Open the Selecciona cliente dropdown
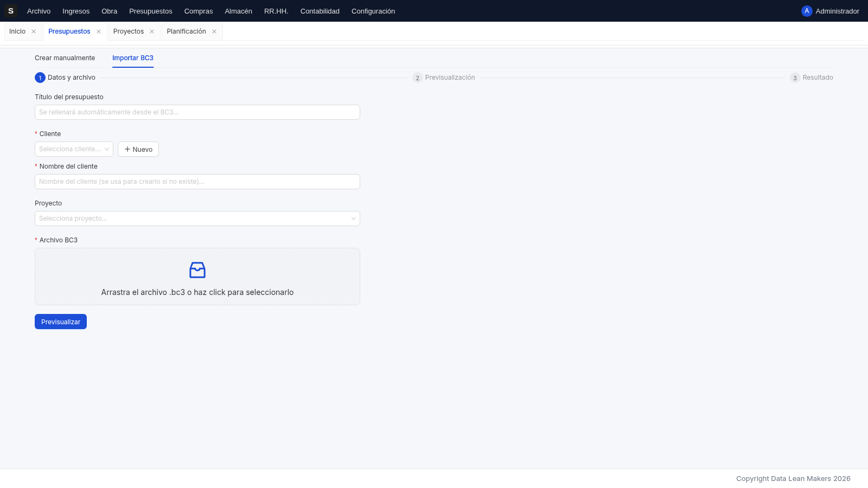Screen dimensions: 868x488 (x=74, y=149)
